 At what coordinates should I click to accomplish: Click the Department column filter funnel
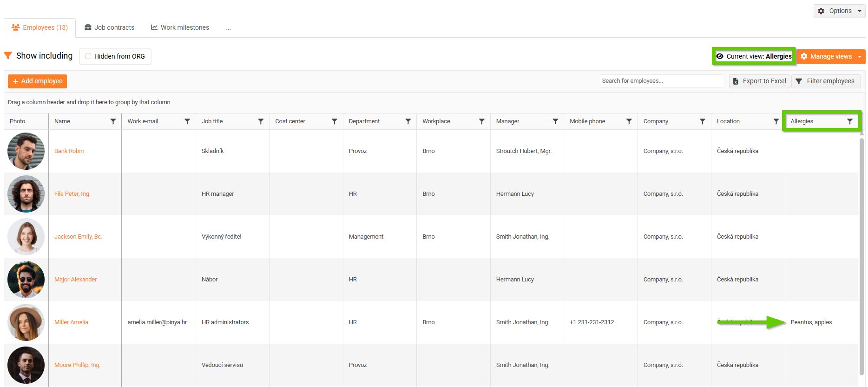click(408, 121)
